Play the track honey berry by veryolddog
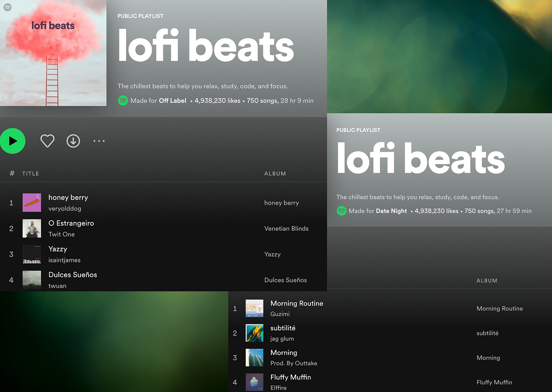This screenshot has width=552, height=392. (x=68, y=197)
